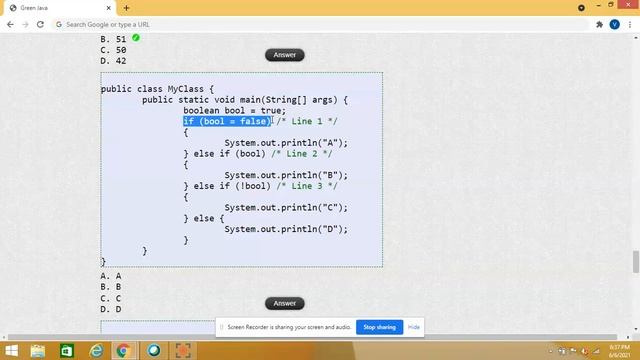The width and height of the screenshot is (640, 360).
Task: Click the System.out.println("C") line
Action: click(286, 208)
